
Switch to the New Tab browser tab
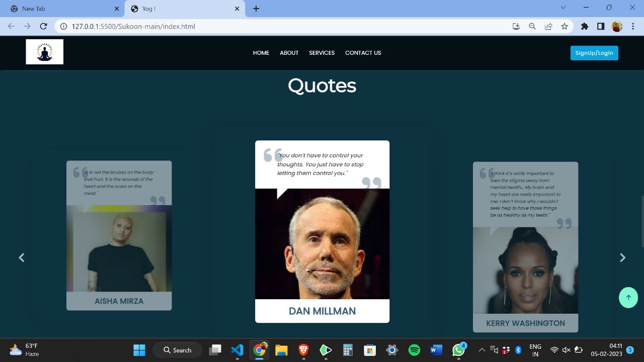(x=62, y=9)
